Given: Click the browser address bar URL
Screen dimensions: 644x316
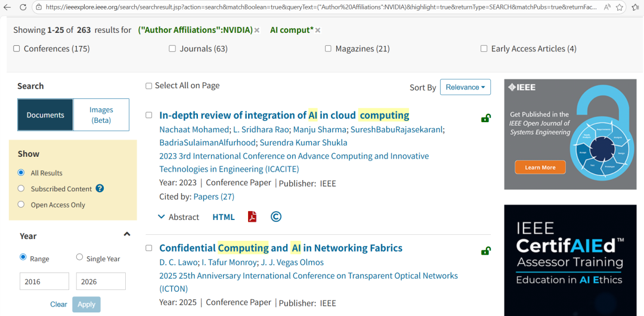Looking at the screenshot, I should (x=320, y=7).
